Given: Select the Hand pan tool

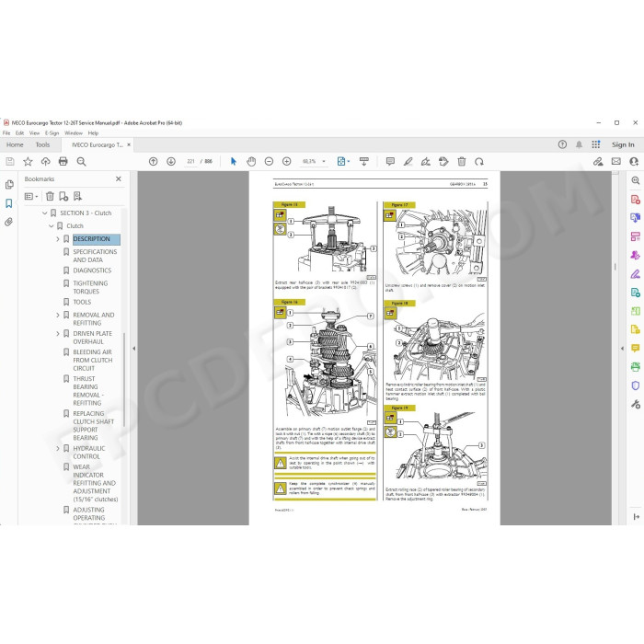Looking at the screenshot, I should click(251, 161).
